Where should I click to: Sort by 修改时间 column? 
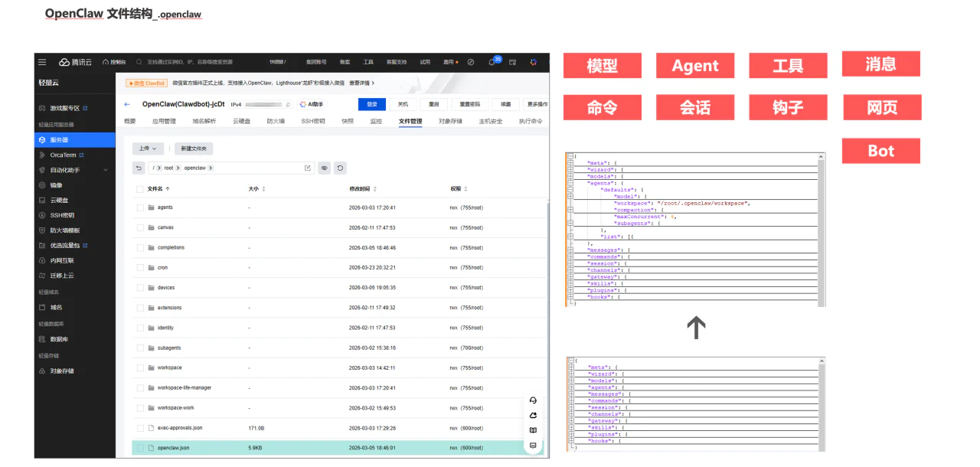tap(362, 188)
